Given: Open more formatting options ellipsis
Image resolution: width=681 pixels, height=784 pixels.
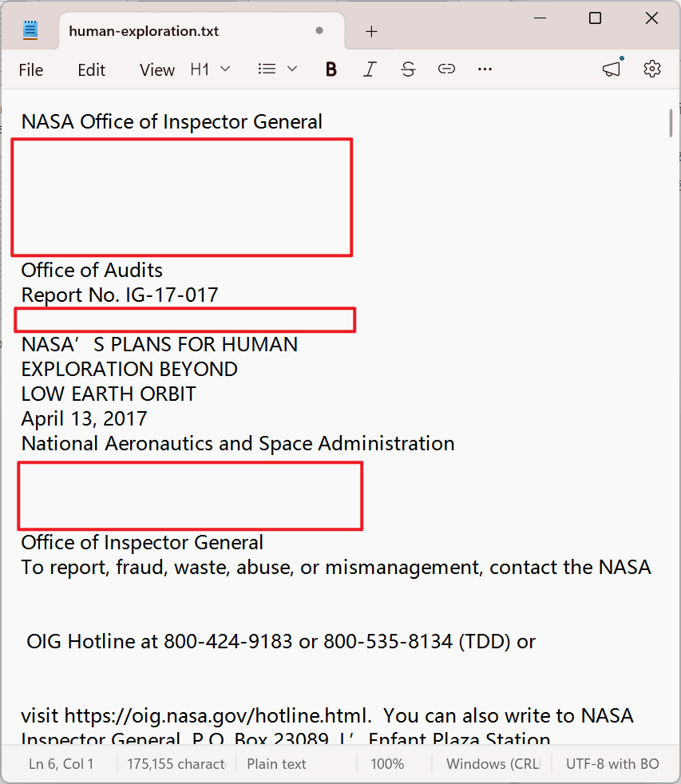Looking at the screenshot, I should coord(485,69).
